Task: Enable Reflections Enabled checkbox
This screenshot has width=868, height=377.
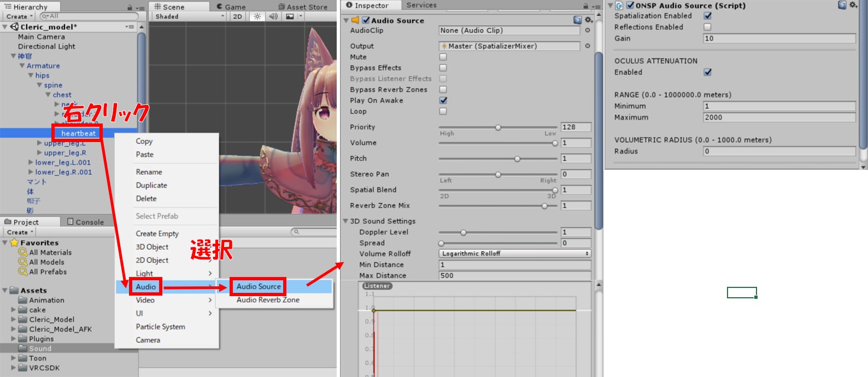Action: (x=708, y=27)
